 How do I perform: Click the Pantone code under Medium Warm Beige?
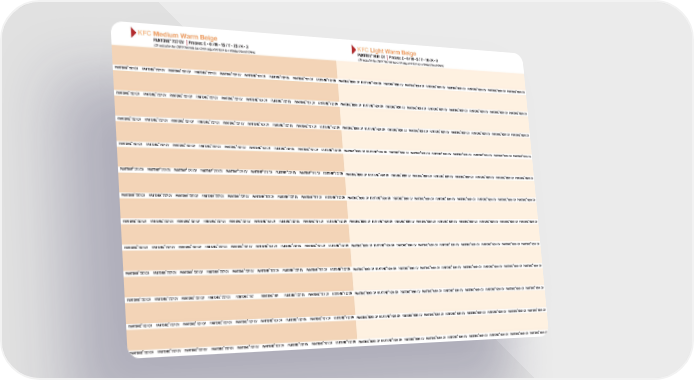pos(168,42)
